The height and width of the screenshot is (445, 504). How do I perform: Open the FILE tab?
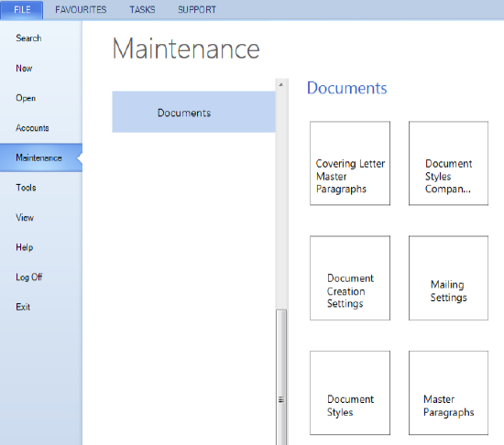(x=22, y=10)
